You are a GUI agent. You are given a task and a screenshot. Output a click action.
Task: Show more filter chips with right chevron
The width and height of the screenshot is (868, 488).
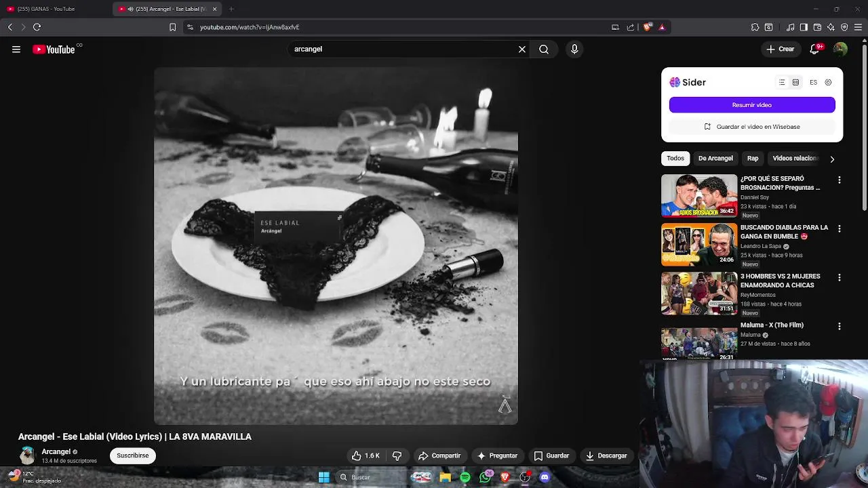click(x=832, y=159)
